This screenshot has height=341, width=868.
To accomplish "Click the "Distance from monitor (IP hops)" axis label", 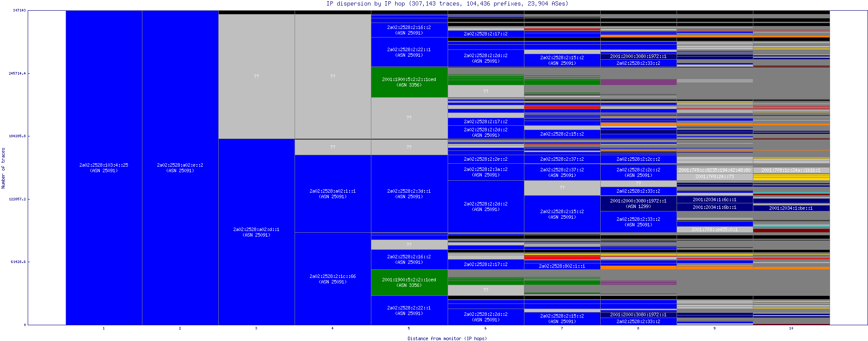I will tap(447, 338).
